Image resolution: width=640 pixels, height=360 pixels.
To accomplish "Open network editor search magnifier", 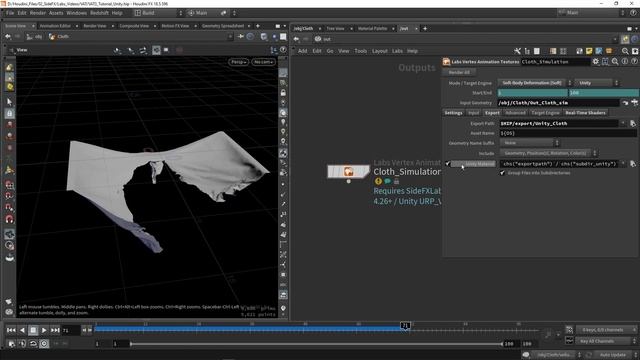I will (x=625, y=51).
